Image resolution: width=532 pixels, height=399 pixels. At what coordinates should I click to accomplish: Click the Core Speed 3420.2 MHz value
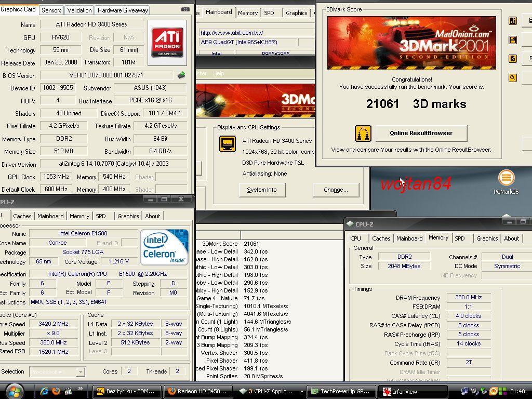54,324
